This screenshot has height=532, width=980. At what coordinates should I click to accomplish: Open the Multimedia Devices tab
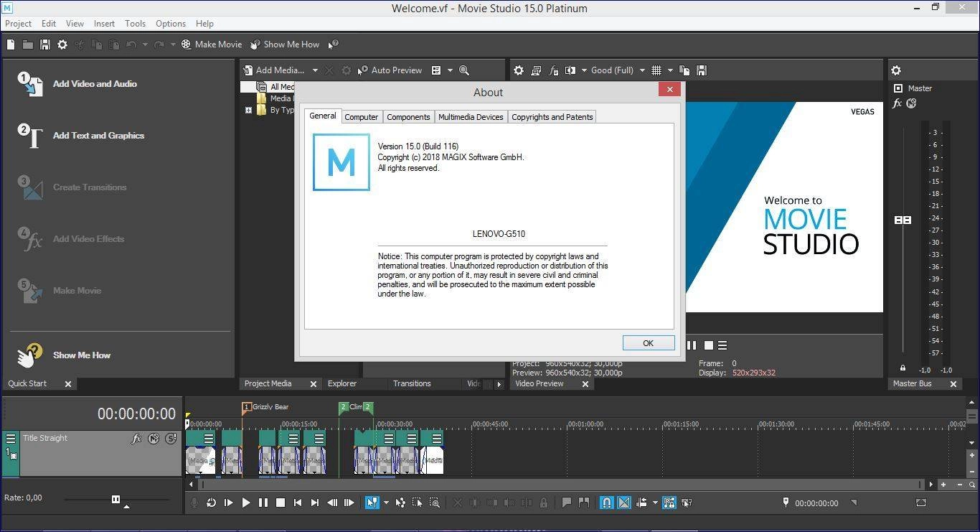[x=471, y=117]
